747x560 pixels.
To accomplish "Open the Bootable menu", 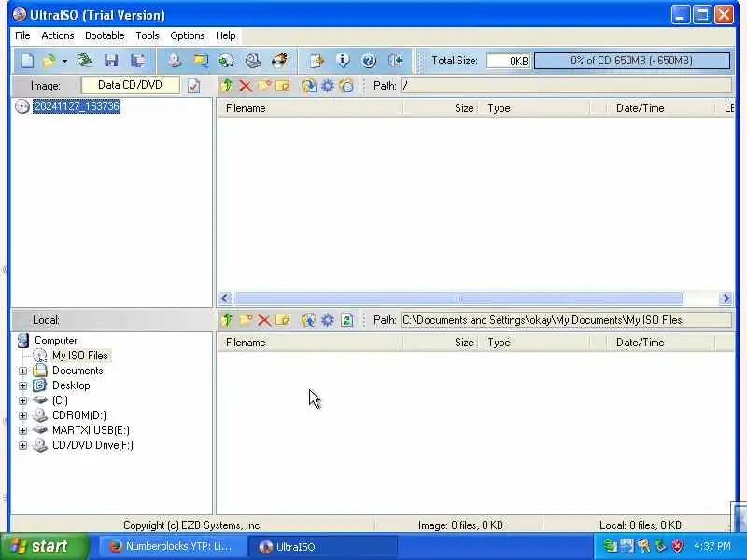I will coord(105,35).
